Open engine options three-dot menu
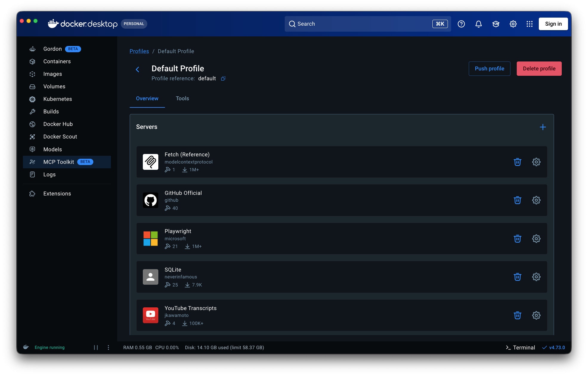Screen dimensions: 588x376 (108, 347)
